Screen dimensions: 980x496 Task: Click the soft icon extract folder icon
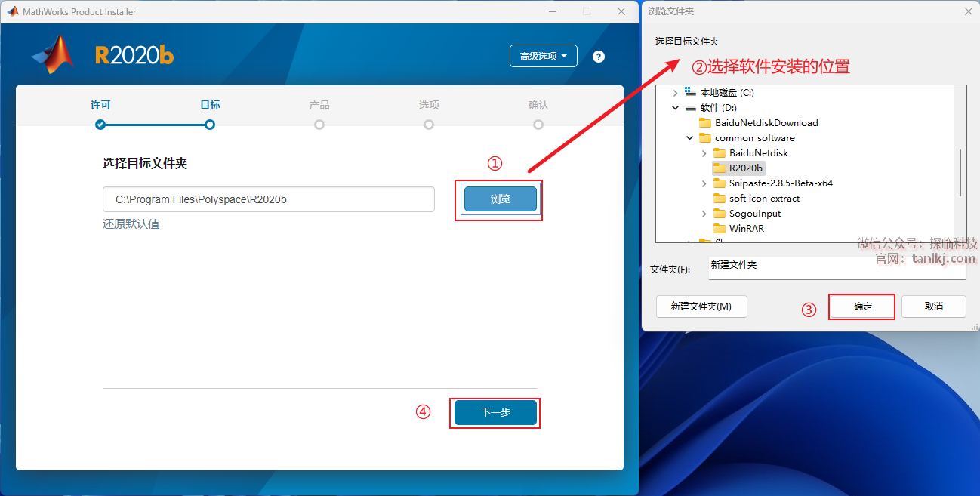point(720,198)
